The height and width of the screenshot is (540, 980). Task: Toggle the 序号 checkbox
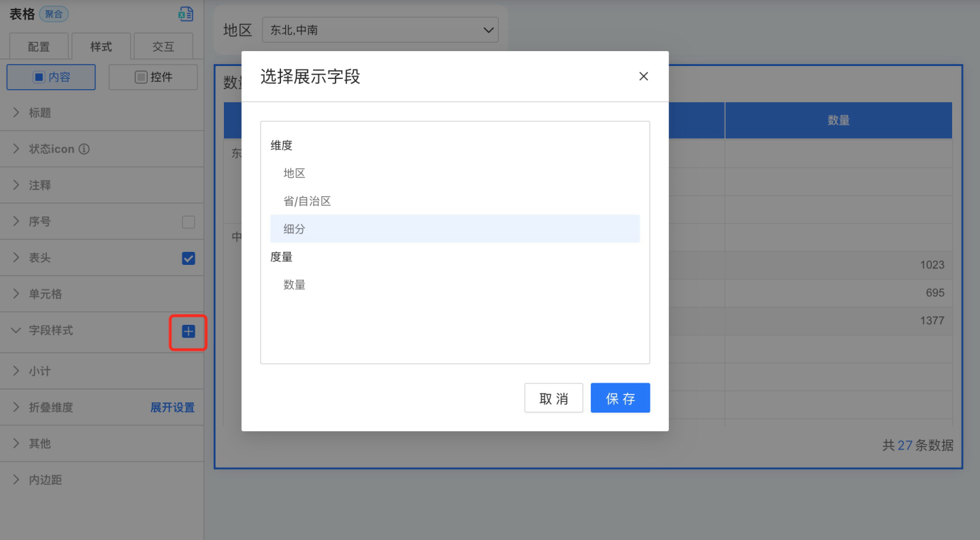[x=189, y=222]
